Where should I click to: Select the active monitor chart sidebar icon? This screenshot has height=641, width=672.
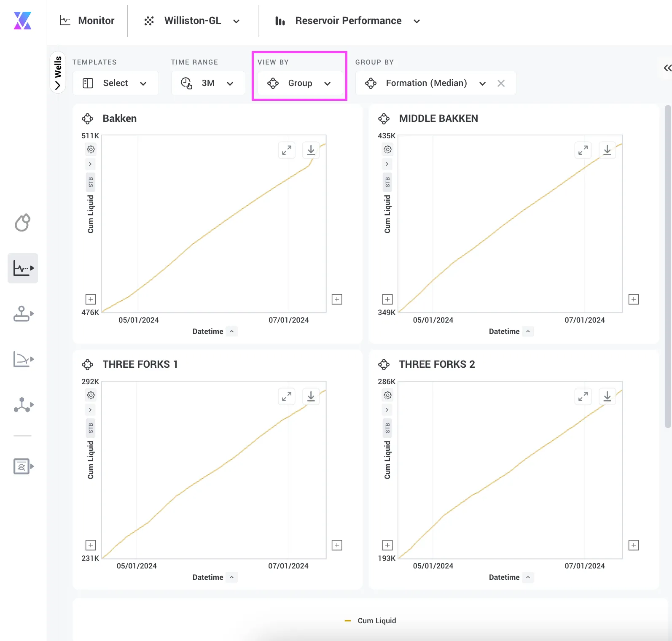[23, 268]
